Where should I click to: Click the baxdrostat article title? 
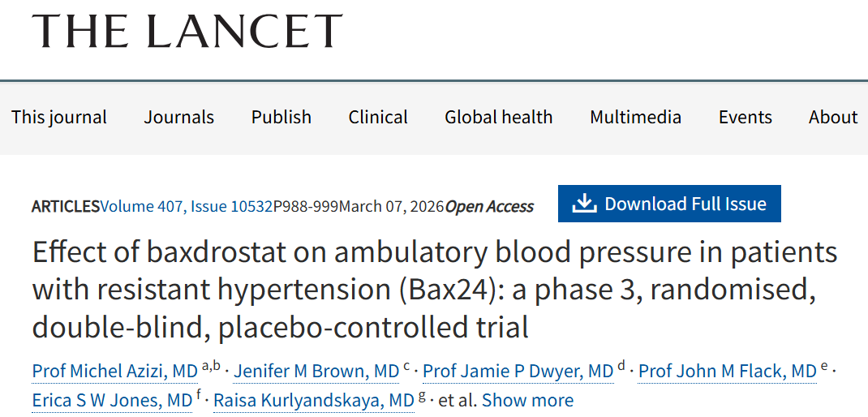point(434,290)
